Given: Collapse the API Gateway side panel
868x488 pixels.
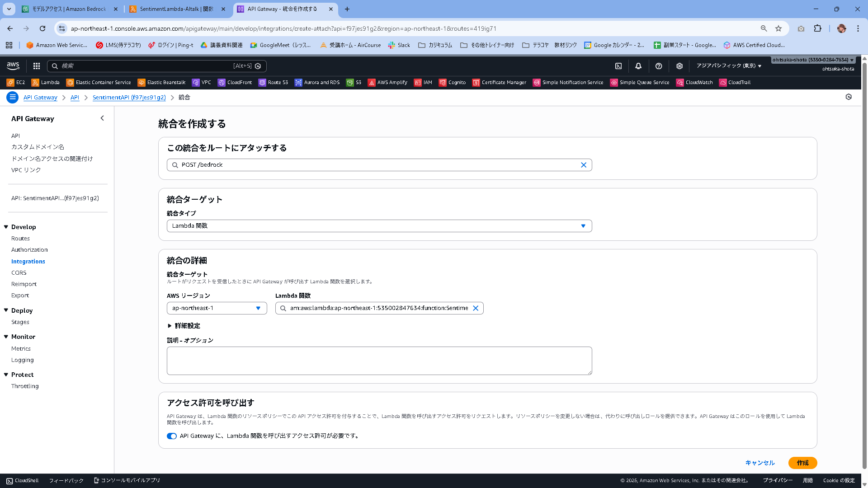Looking at the screenshot, I should tap(102, 118).
